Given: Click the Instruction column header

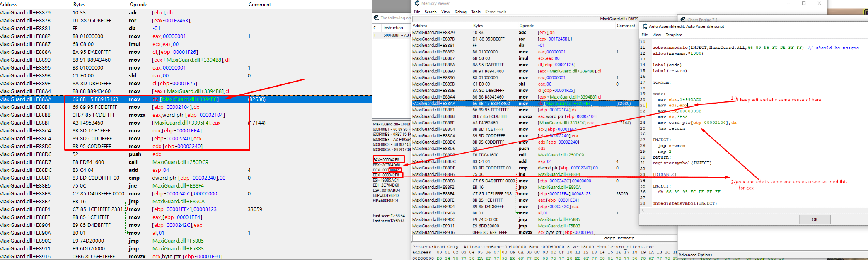Looking at the screenshot, I should click(393, 28).
